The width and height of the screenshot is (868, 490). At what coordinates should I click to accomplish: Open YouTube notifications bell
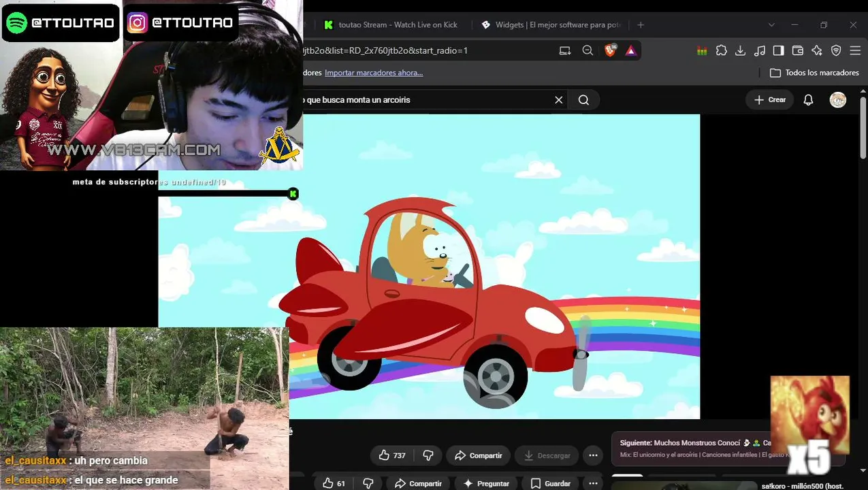(808, 100)
